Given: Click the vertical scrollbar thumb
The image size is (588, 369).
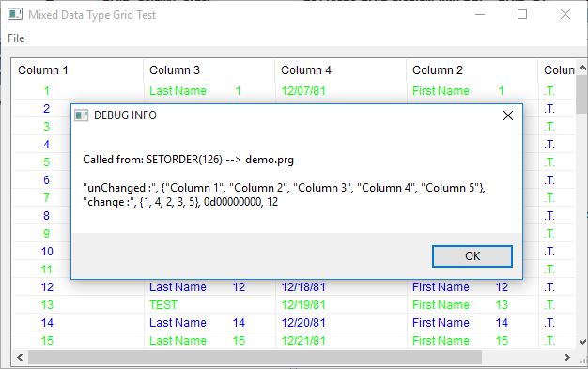Looking at the screenshot, I should 582,94.
